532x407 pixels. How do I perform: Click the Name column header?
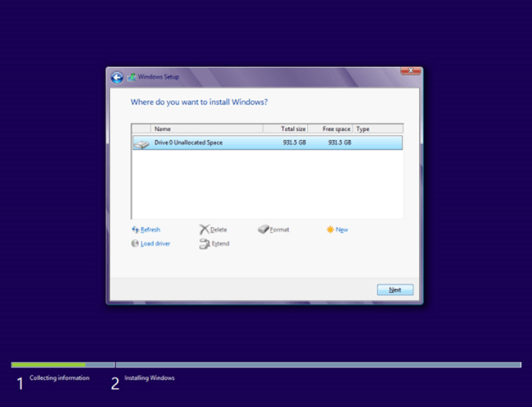pos(206,129)
